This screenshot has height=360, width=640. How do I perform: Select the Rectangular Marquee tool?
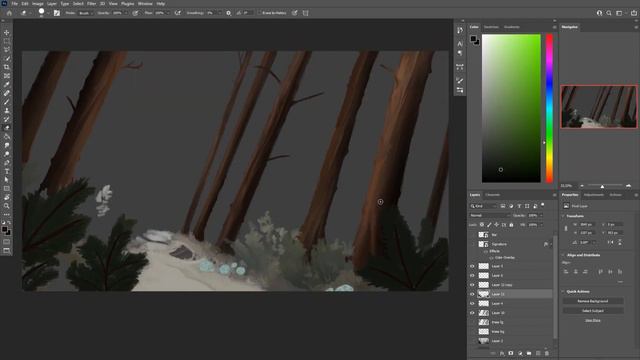(7, 41)
